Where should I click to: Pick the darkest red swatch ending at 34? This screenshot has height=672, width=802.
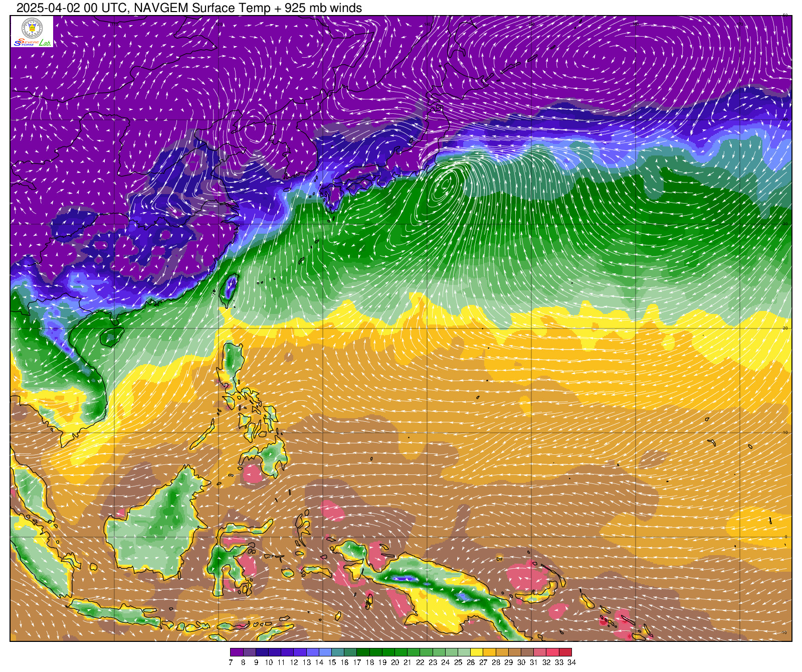tap(565, 652)
